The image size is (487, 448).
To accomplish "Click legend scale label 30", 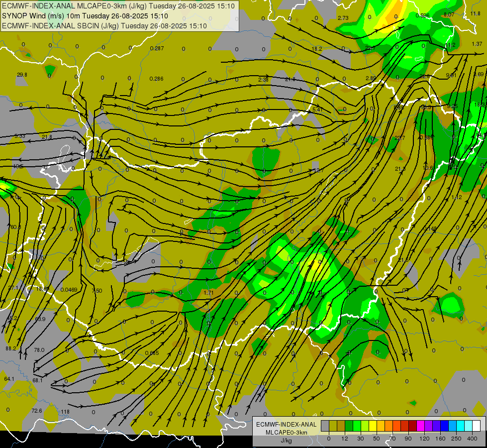I will [x=360, y=439].
